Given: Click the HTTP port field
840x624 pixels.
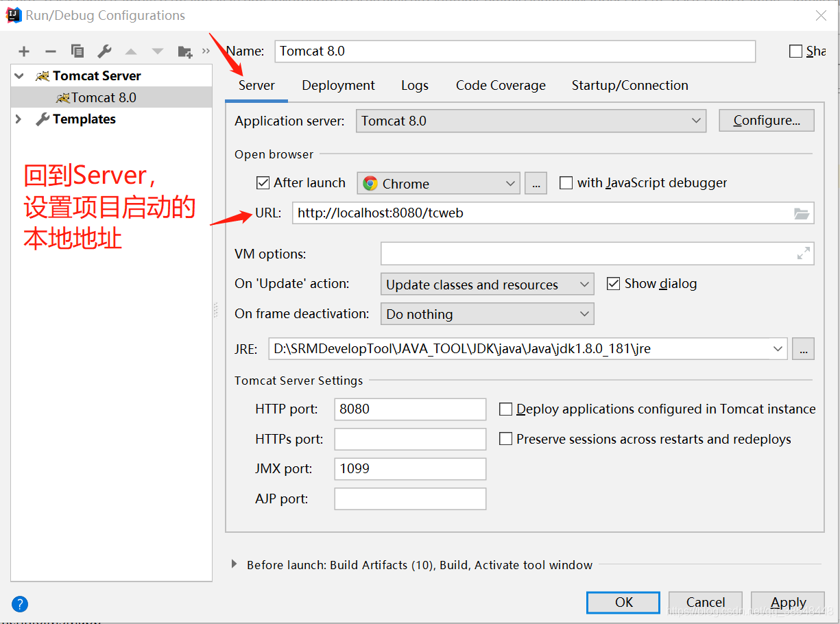Looking at the screenshot, I should coord(410,409).
